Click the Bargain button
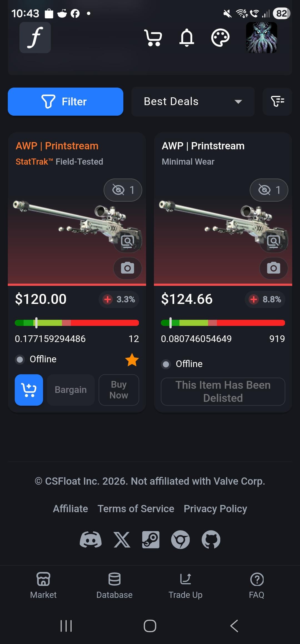This screenshot has width=300, height=644. click(71, 390)
